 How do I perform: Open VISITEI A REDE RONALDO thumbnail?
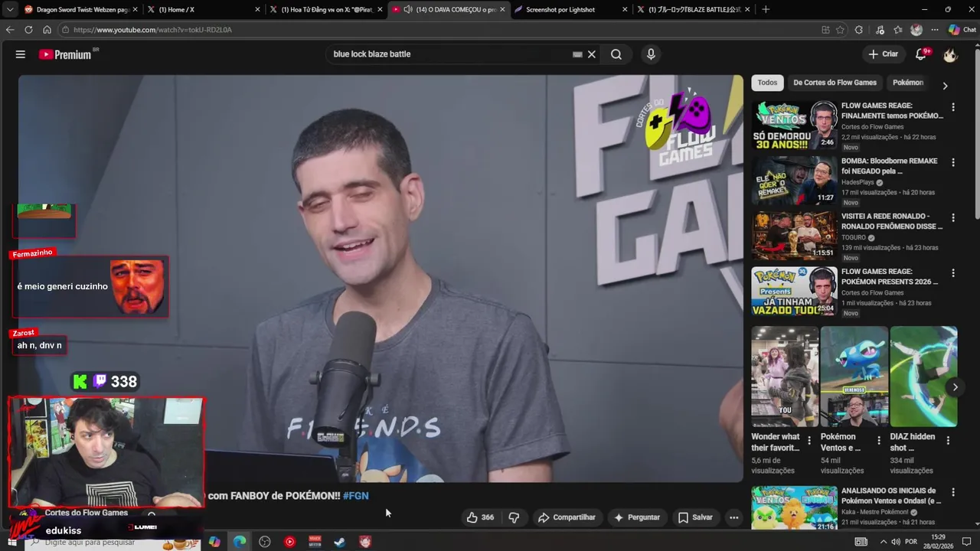click(x=794, y=235)
